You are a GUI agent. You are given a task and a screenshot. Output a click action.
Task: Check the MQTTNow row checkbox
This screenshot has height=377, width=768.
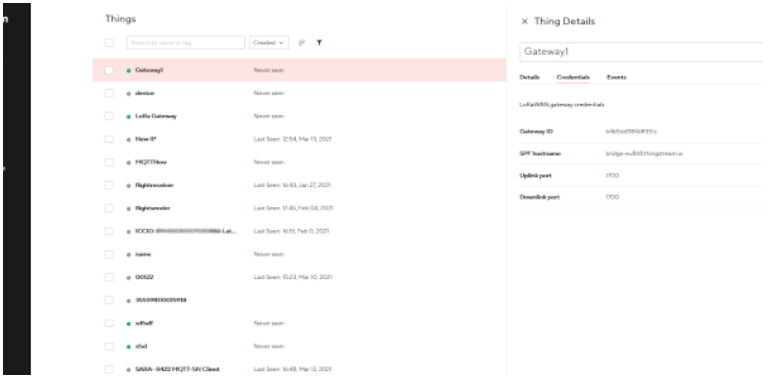pyautogui.click(x=109, y=163)
